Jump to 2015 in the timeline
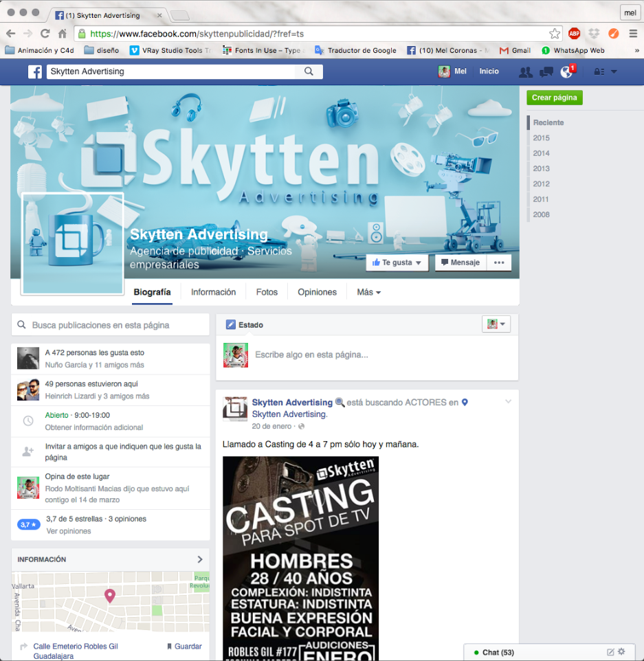This screenshot has height=661, width=644. tap(541, 138)
